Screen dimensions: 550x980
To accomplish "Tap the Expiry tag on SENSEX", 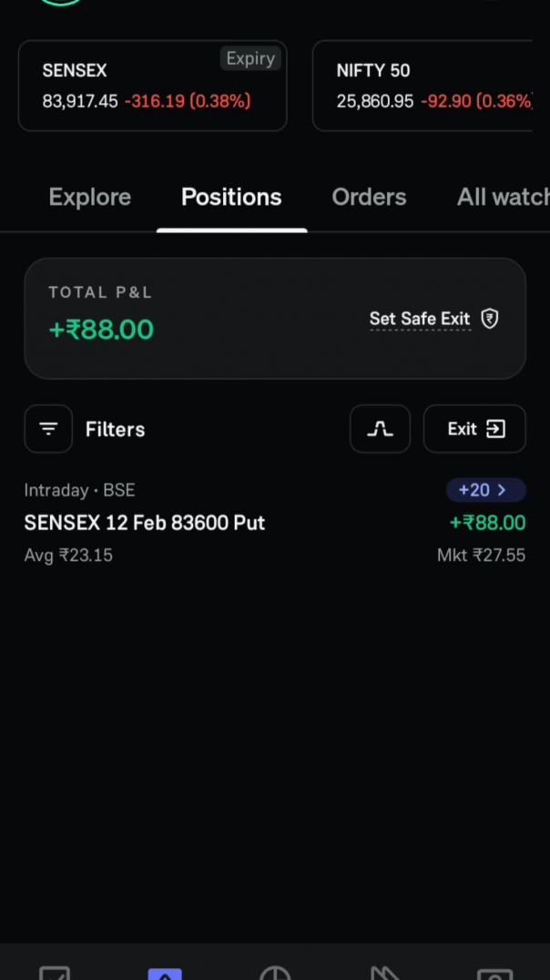I will (250, 58).
